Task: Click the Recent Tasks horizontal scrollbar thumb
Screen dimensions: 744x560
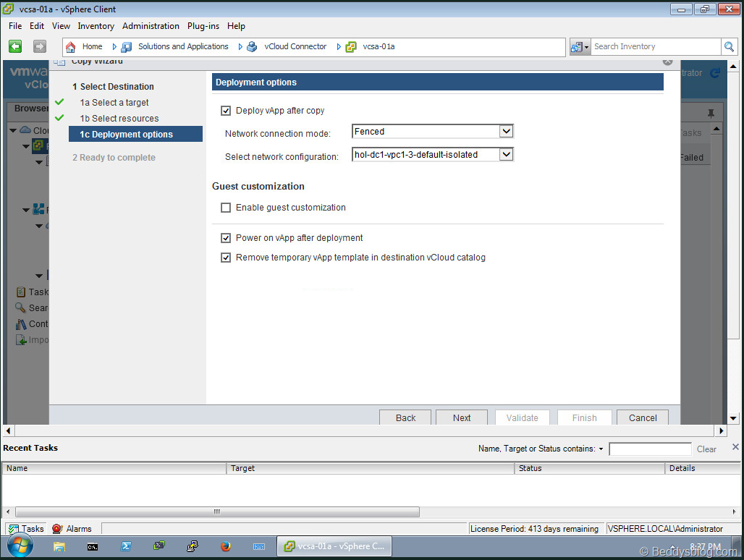Action: 217,512
